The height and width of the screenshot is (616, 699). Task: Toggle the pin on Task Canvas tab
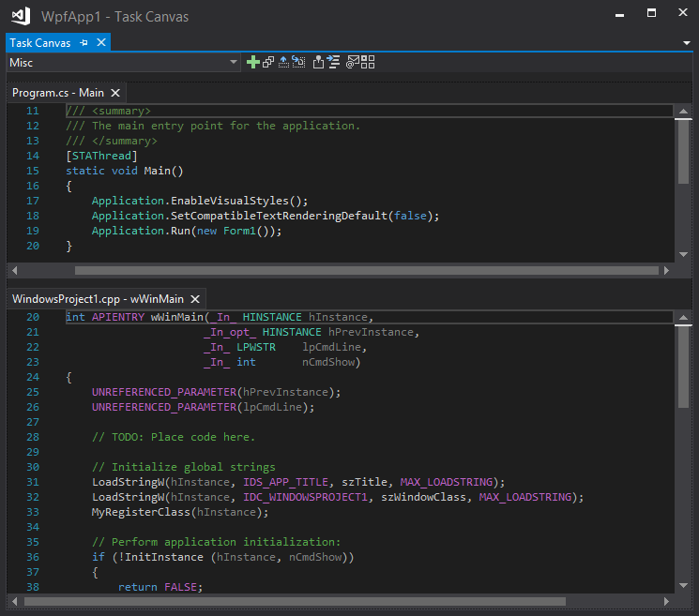click(x=84, y=43)
